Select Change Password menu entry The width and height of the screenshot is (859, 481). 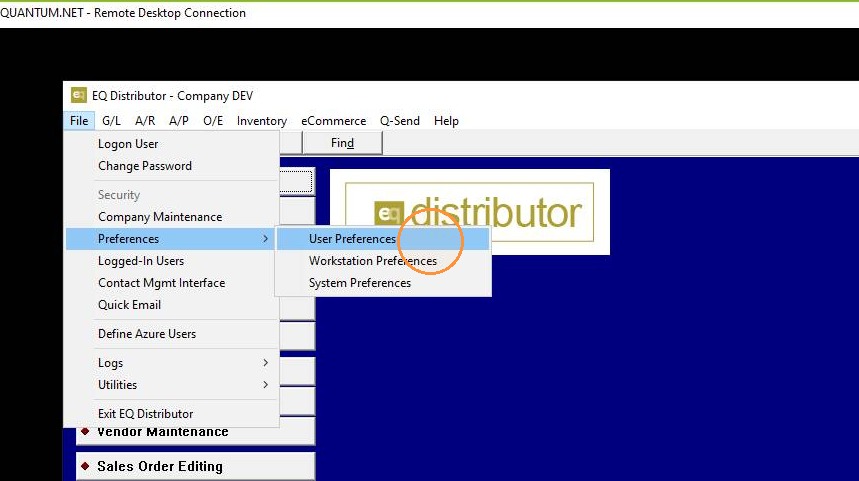point(171,165)
